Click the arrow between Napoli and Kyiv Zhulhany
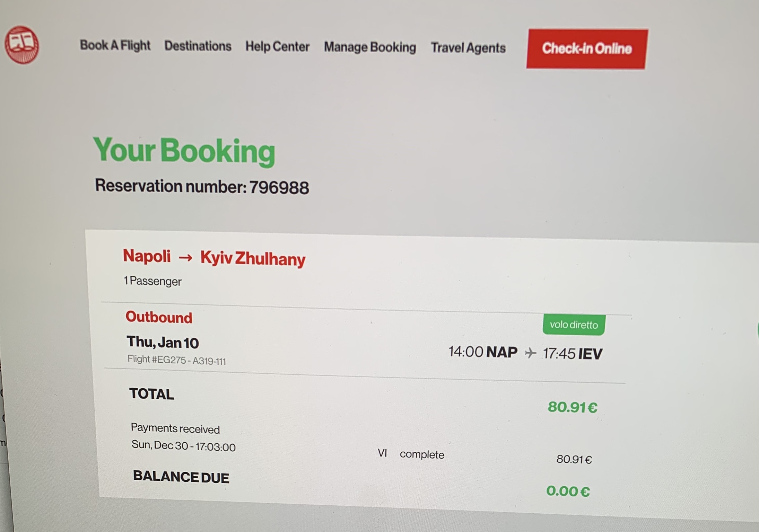 [185, 257]
